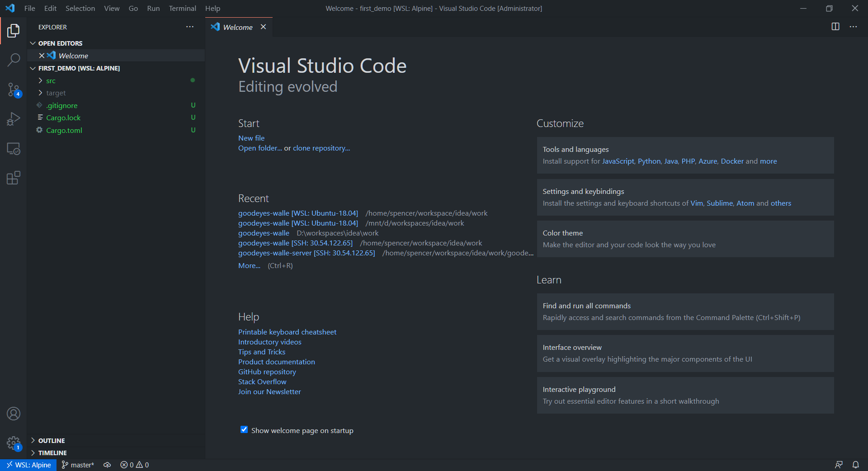The width and height of the screenshot is (868, 471).
Task: Open notifications bell
Action: tap(856, 465)
